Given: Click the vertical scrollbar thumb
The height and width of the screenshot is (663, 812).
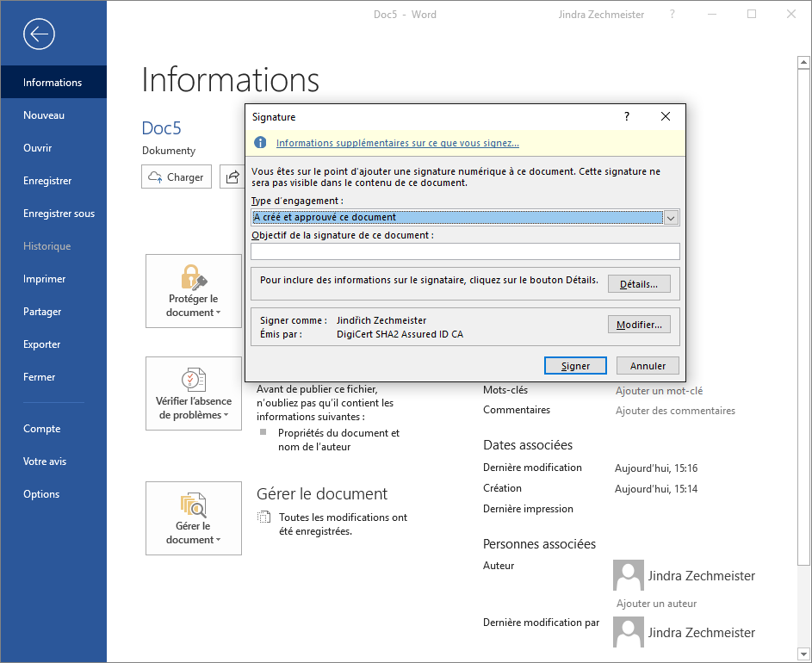Looking at the screenshot, I should click(803, 317).
